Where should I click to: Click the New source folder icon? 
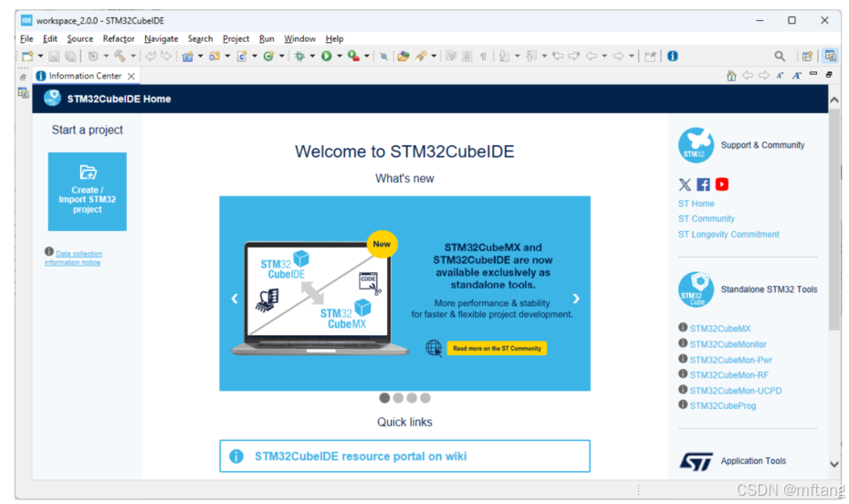point(215,57)
